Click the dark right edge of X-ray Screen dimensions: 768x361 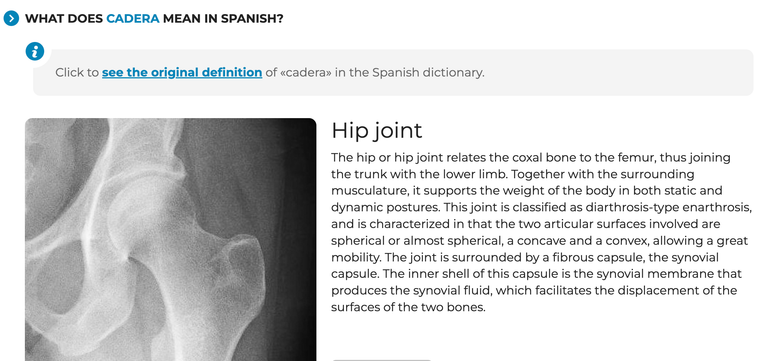[x=301, y=239]
